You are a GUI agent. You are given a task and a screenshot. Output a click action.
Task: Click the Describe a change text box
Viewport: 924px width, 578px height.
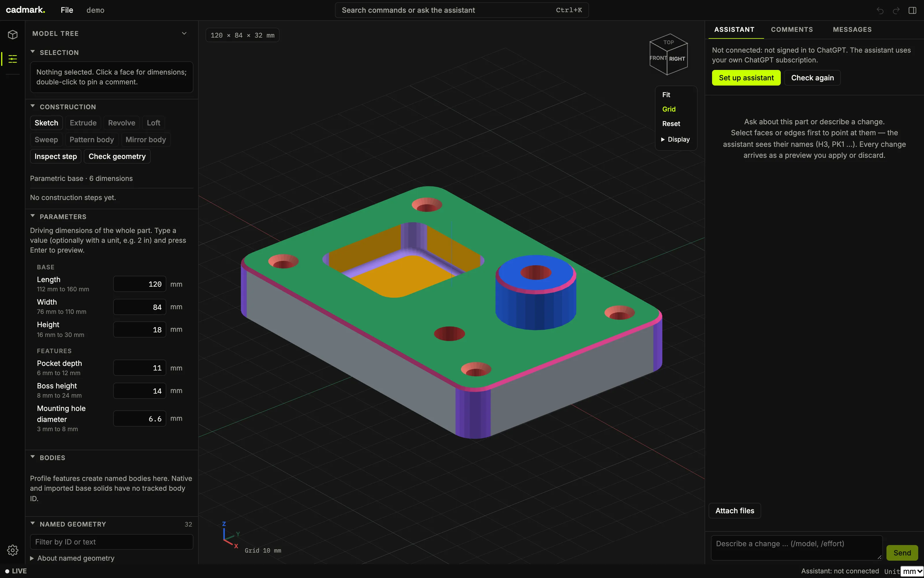[x=796, y=548]
